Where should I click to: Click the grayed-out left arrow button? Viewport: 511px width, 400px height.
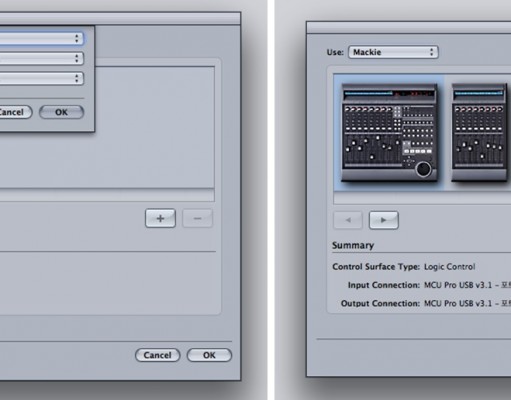pyautogui.click(x=348, y=220)
